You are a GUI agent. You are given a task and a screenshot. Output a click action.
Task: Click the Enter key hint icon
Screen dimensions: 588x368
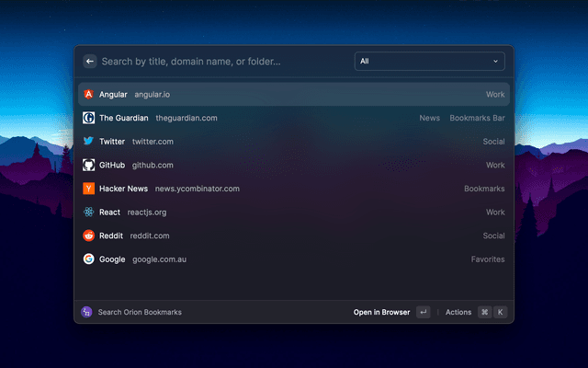(423, 312)
